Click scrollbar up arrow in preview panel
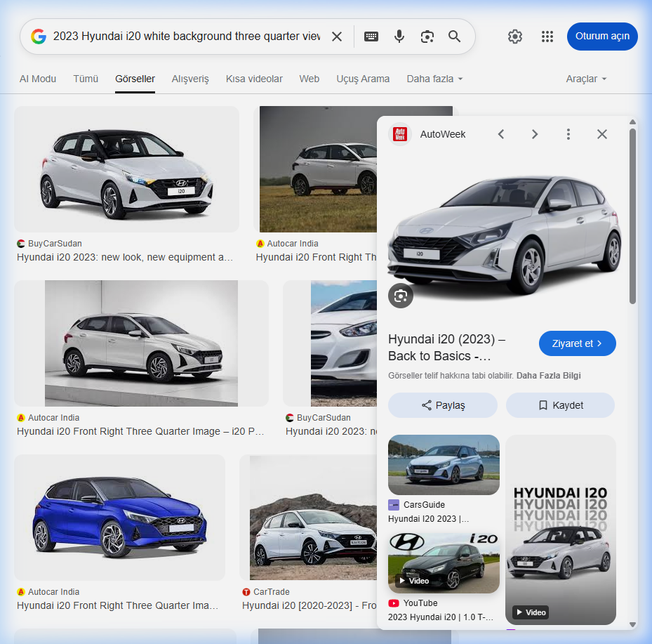The width and height of the screenshot is (652, 644). tap(632, 122)
